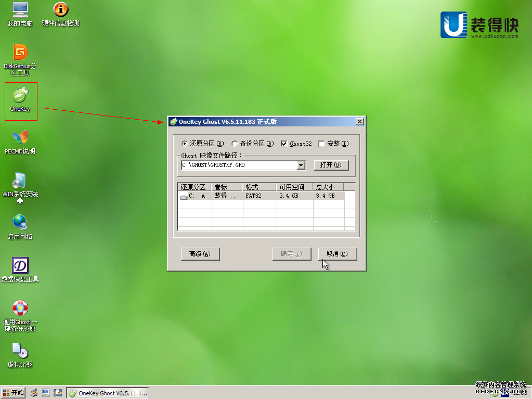The height and width of the screenshot is (399, 532).
Task: Expand the Ghost image path dropdown
Action: tap(301, 165)
